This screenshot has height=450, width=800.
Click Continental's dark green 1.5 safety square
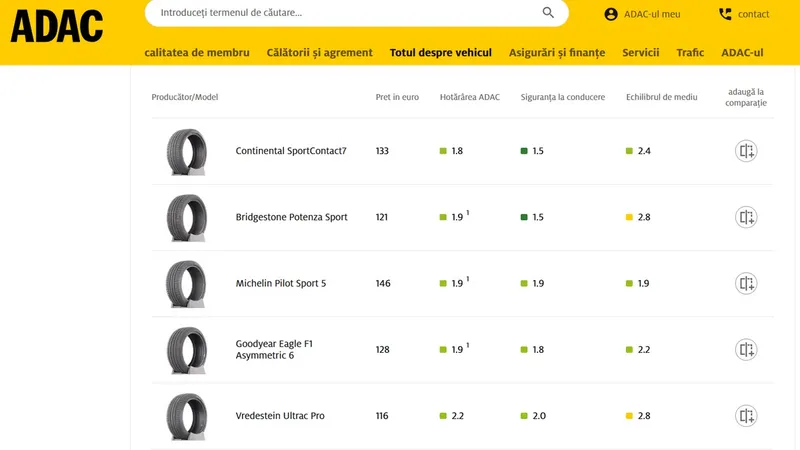click(x=524, y=151)
